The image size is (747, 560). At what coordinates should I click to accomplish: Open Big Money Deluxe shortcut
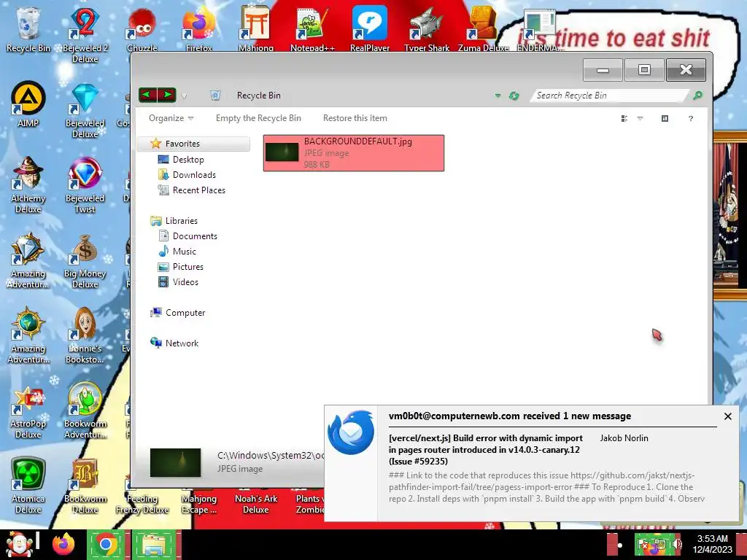[85, 260]
